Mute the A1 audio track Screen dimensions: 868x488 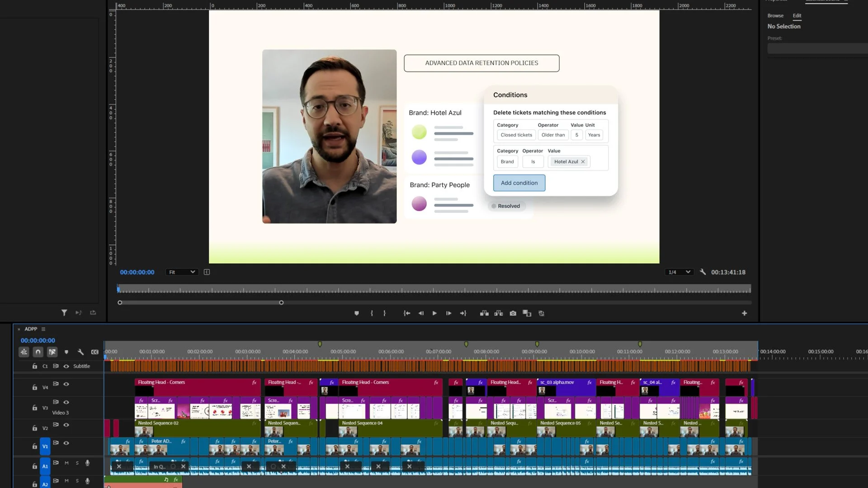point(66,463)
